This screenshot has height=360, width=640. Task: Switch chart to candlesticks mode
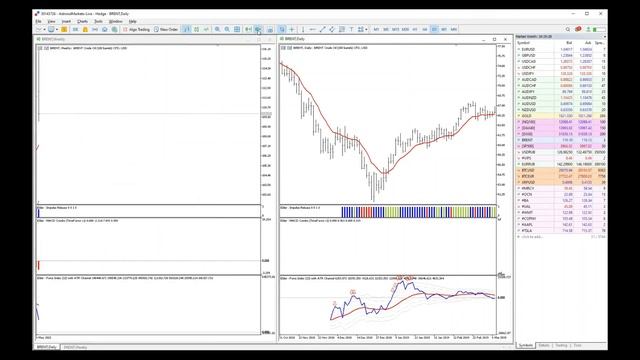pos(196,29)
